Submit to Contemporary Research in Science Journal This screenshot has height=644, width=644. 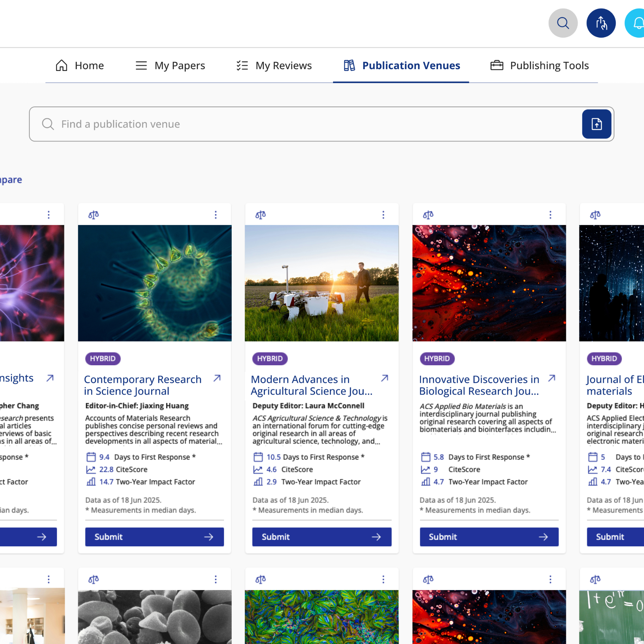(154, 537)
